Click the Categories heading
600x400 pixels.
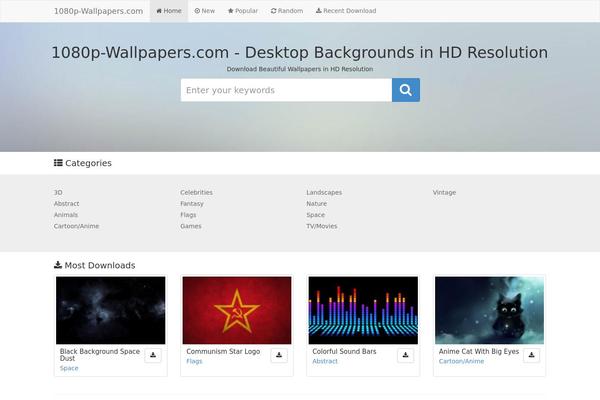point(83,163)
